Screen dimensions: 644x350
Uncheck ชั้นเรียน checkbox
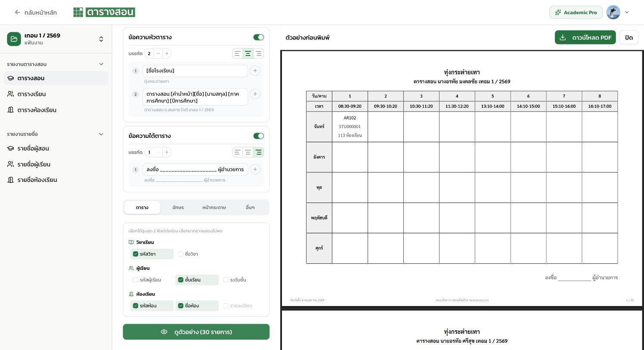point(181,280)
